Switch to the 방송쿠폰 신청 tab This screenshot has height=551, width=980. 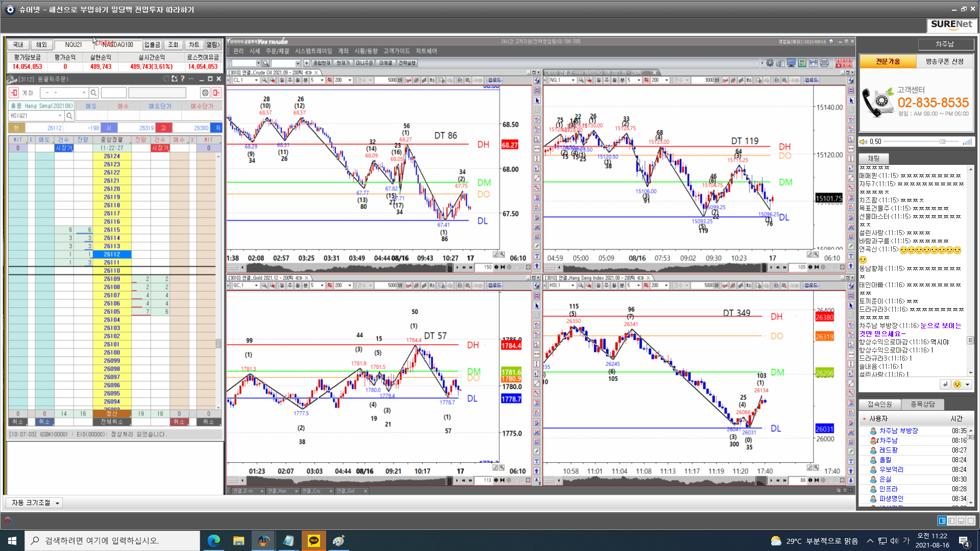944,61
